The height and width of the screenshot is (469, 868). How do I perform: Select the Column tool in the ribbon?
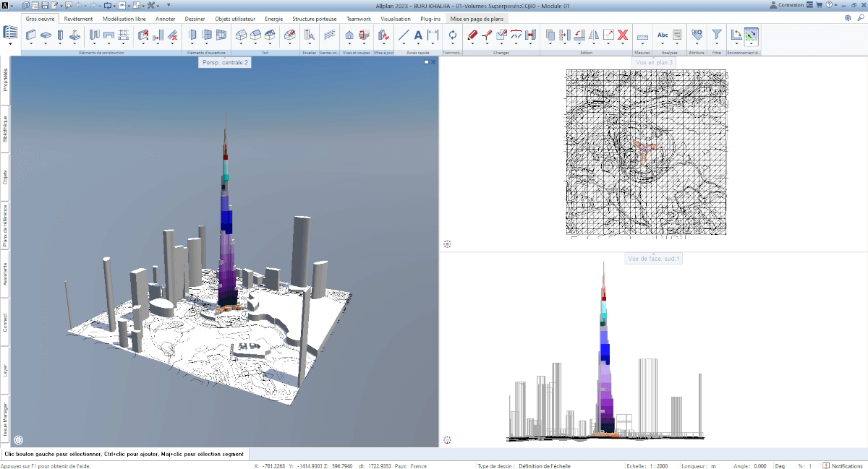click(x=60, y=34)
